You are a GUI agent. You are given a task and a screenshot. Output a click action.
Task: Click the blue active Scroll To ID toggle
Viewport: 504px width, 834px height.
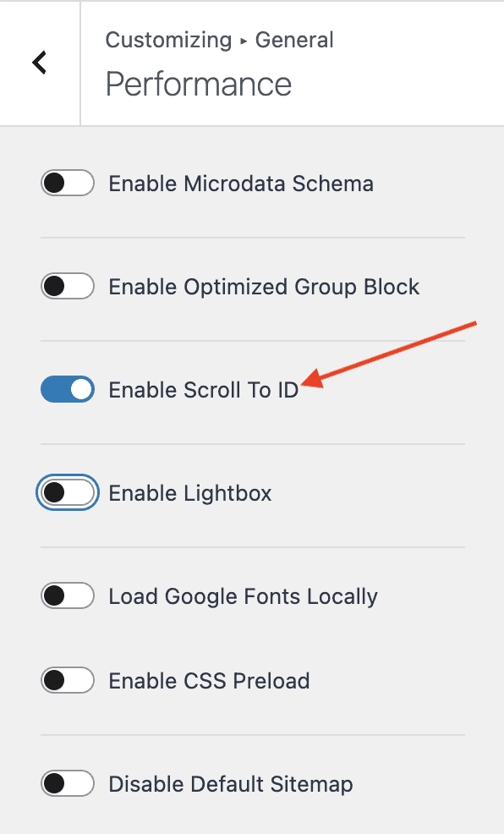click(67, 389)
